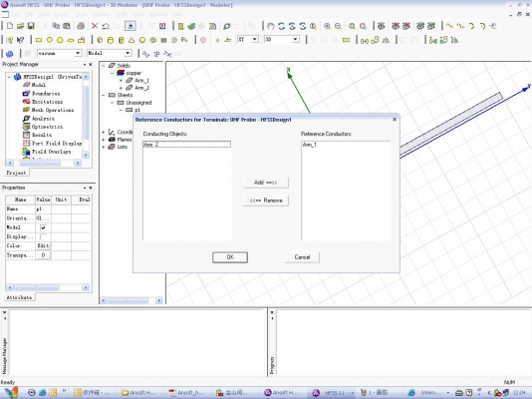
Task: Open the 3D movement mode dropdown
Action: click(296, 39)
